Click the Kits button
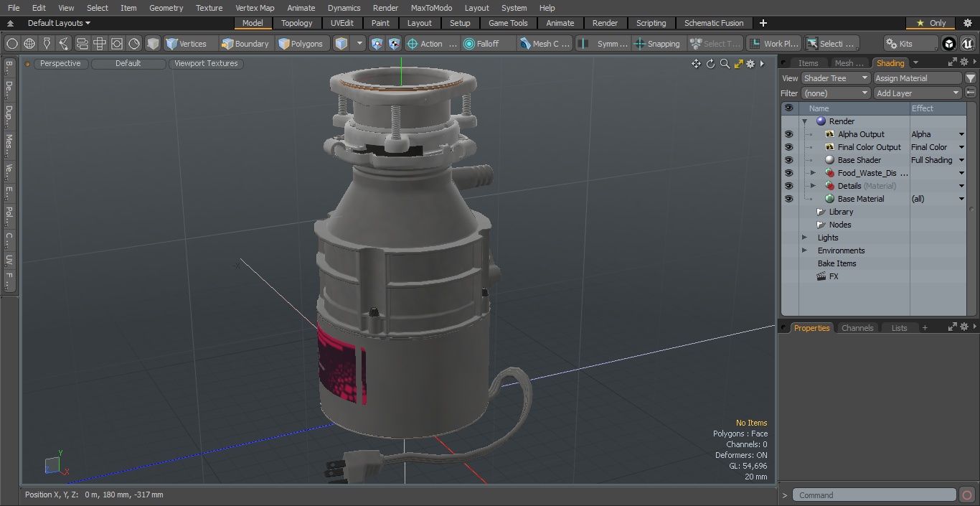 (x=910, y=44)
